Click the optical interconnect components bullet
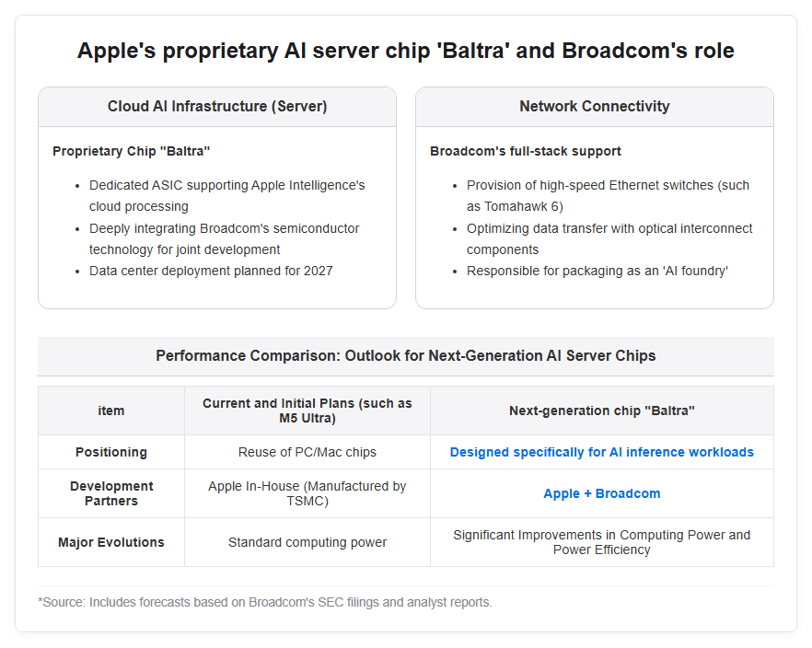 point(609,238)
